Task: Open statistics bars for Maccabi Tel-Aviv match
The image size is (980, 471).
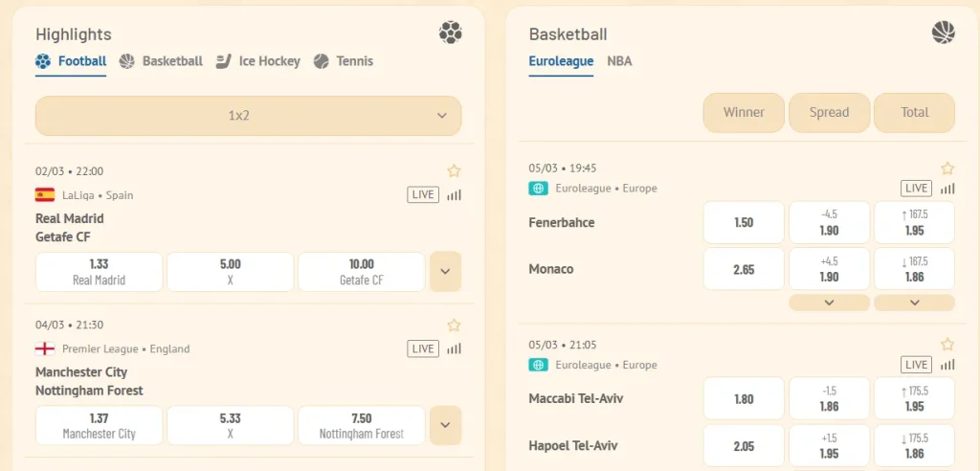Action: click(x=947, y=365)
